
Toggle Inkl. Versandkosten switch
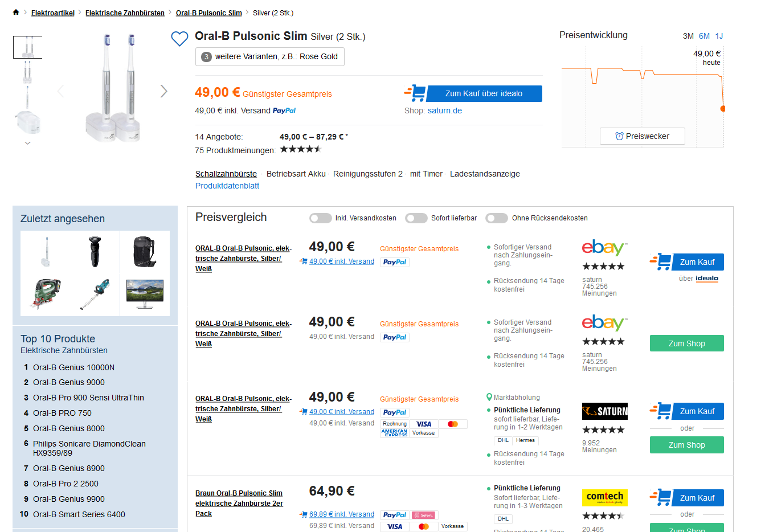(320, 218)
